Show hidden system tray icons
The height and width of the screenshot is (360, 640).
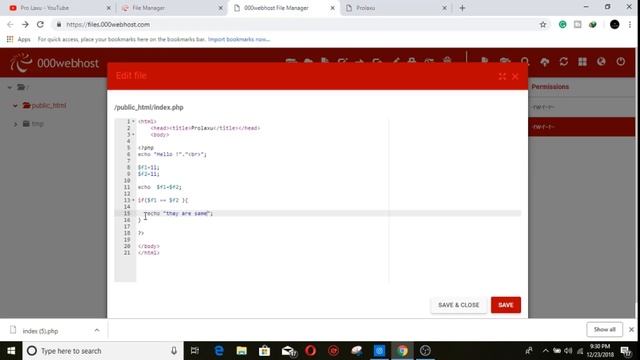point(545,351)
